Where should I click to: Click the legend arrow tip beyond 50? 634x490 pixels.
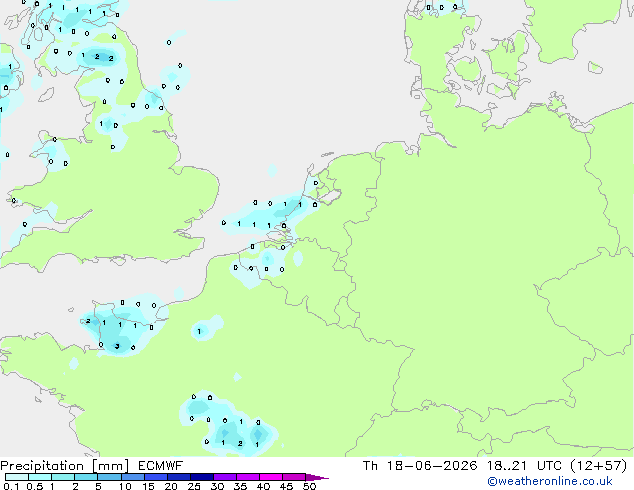(x=317, y=477)
